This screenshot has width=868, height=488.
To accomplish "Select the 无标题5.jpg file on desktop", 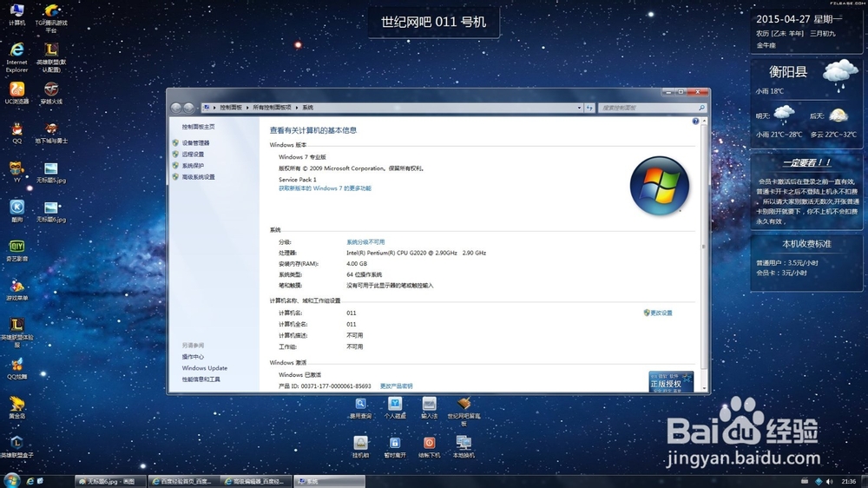I will coord(51,172).
